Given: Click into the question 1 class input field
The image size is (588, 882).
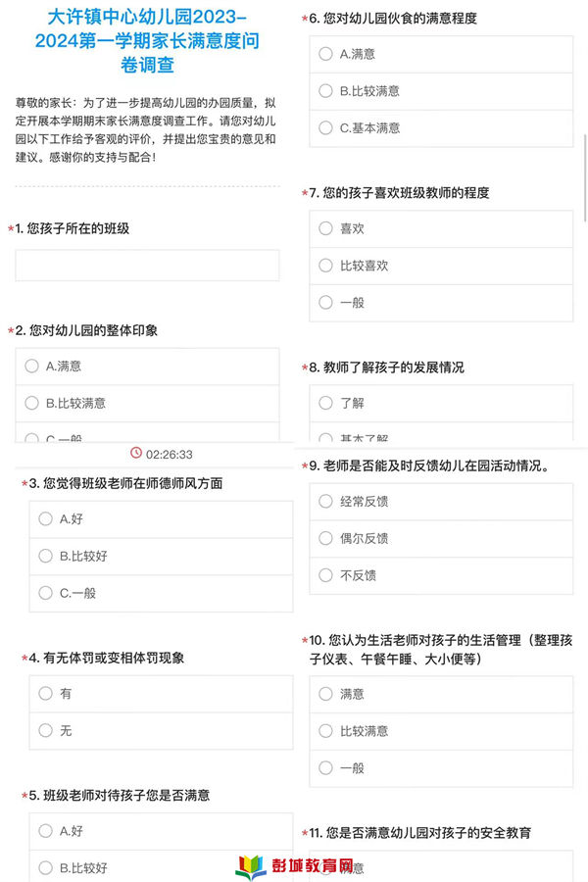Looking at the screenshot, I should pyautogui.click(x=147, y=266).
